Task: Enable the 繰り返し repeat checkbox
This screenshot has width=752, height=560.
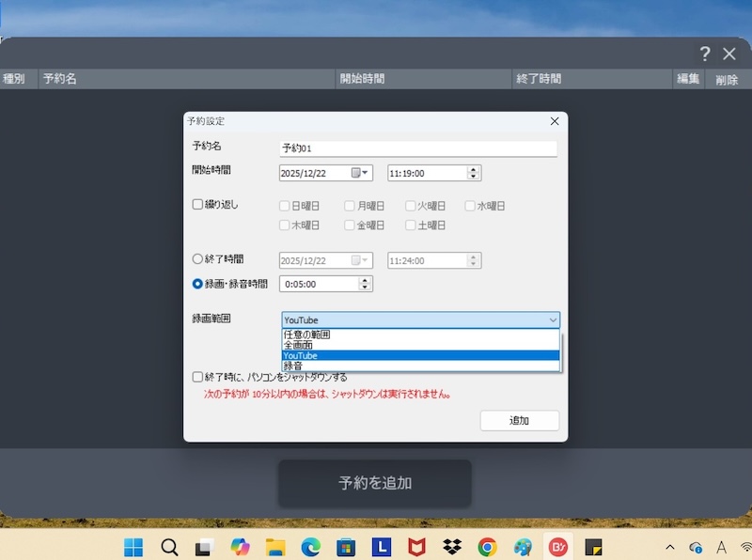Action: tap(197, 204)
